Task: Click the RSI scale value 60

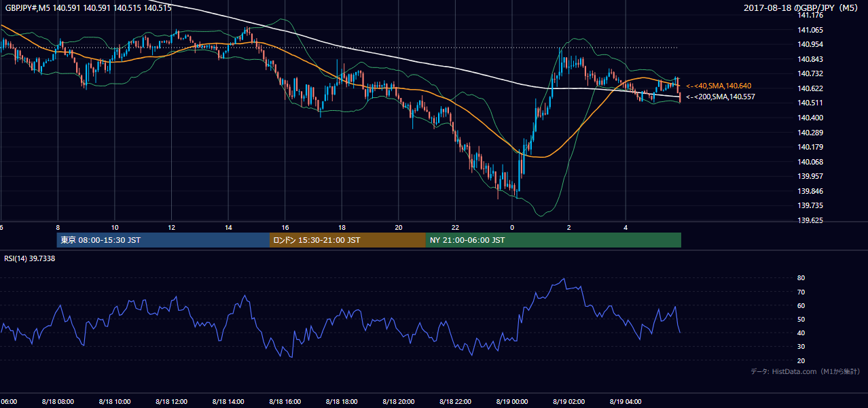Action: point(801,305)
